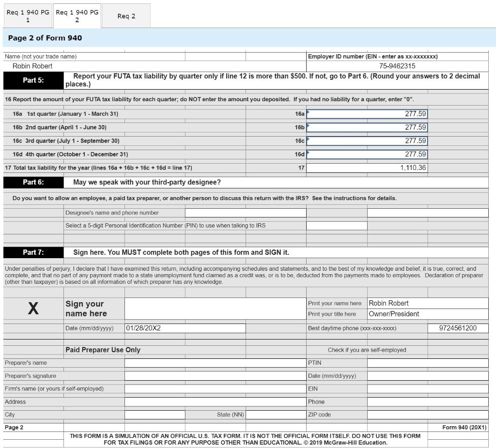Screen dimensions: 496x448
Task: Click the PTIN field
Action: [x=429, y=362]
